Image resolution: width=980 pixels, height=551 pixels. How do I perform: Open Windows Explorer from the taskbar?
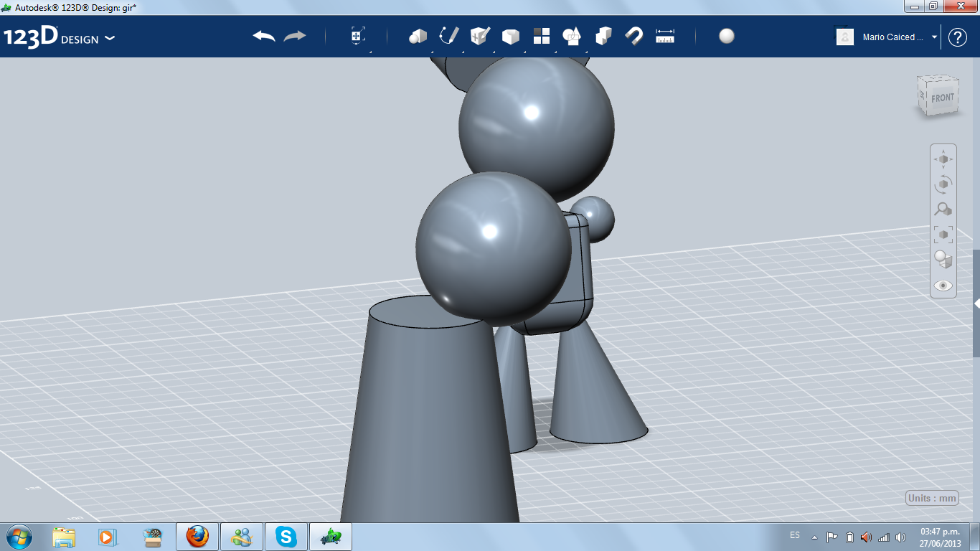click(64, 537)
